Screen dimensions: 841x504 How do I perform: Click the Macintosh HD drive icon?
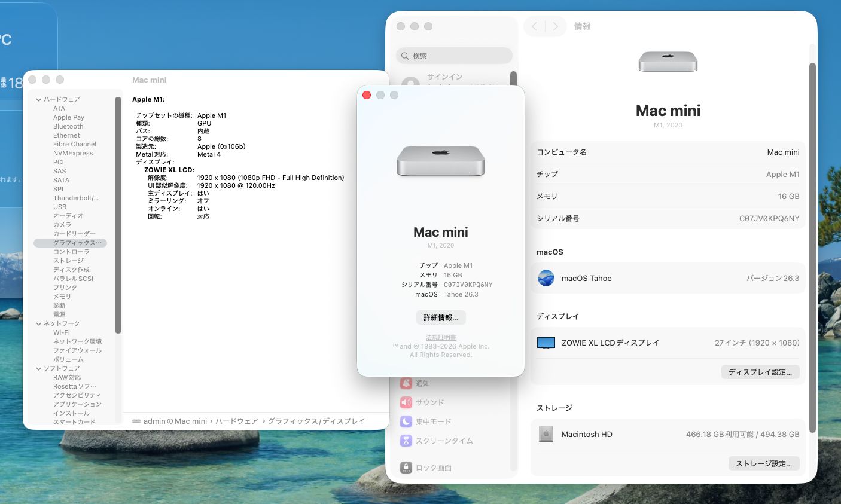546,435
